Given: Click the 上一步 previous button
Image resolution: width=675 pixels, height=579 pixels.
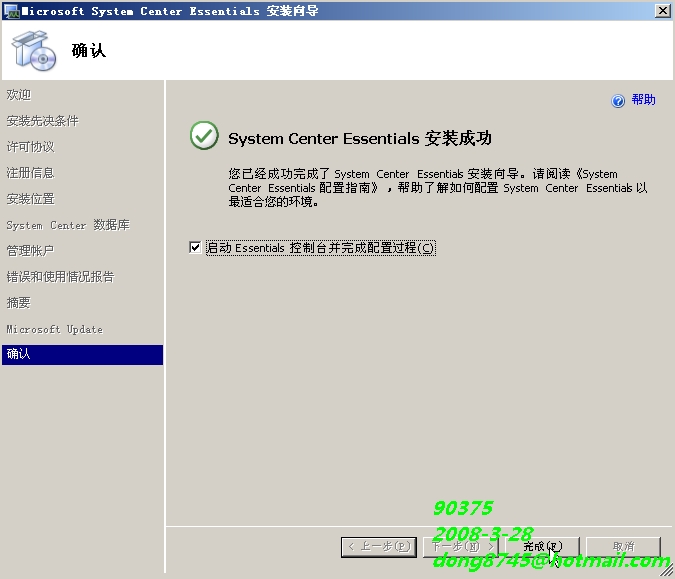Looking at the screenshot, I should coord(379,547).
